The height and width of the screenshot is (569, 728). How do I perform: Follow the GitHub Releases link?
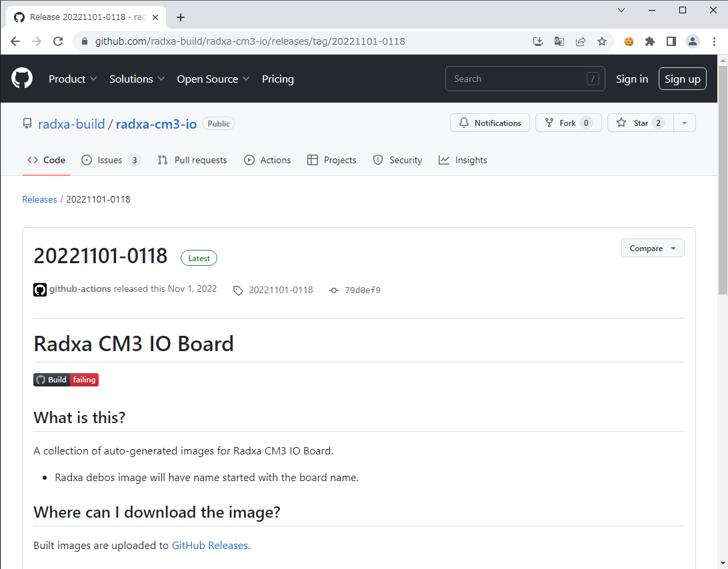point(210,545)
